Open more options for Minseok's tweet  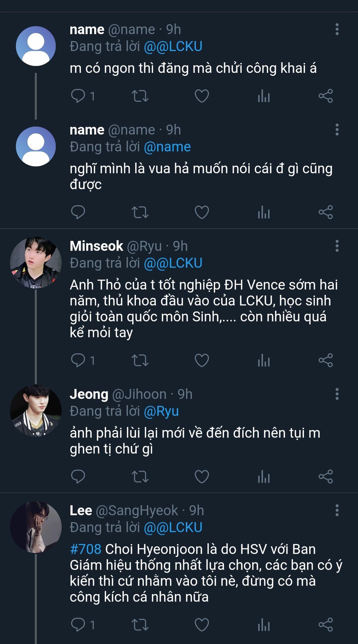coord(337,246)
